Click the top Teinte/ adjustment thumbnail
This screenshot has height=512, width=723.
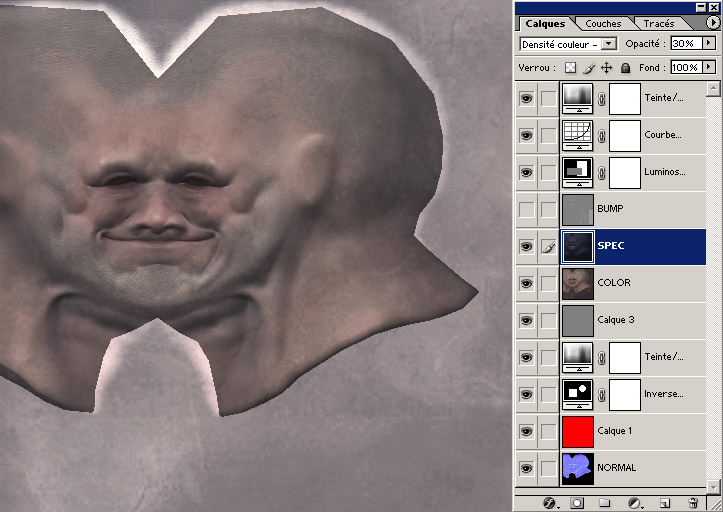pos(578,98)
